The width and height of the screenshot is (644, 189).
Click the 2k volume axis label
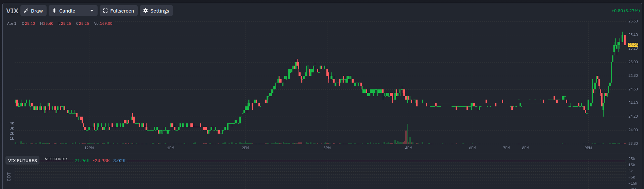(12, 133)
